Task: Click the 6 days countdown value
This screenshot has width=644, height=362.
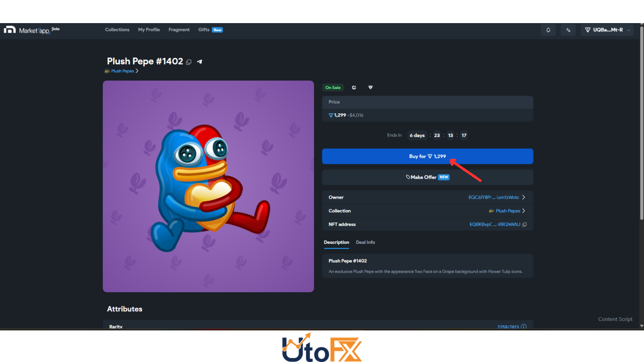Action: 417,135
